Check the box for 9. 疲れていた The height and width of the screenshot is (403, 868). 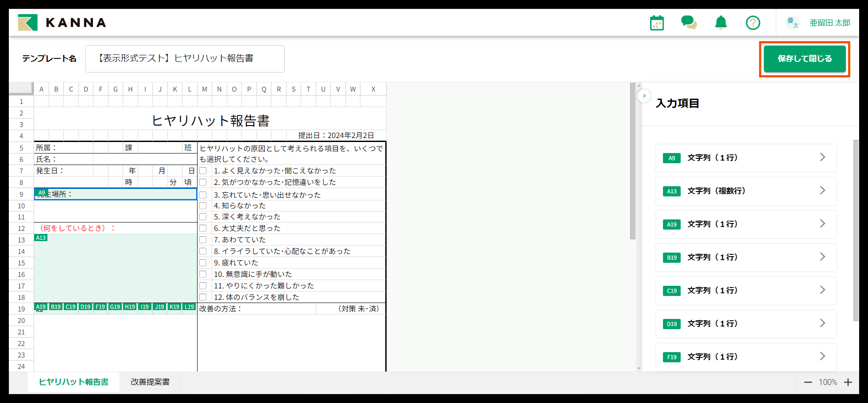[203, 262]
